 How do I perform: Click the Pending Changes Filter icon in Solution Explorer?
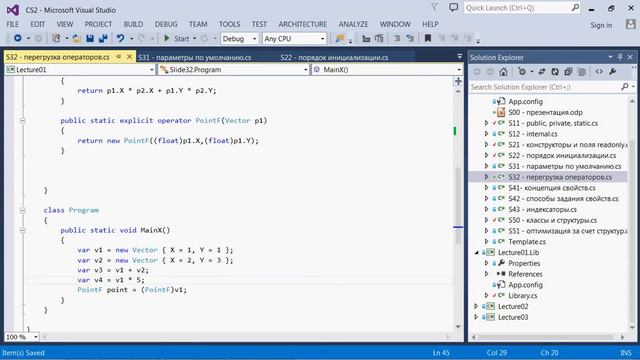tap(522, 72)
